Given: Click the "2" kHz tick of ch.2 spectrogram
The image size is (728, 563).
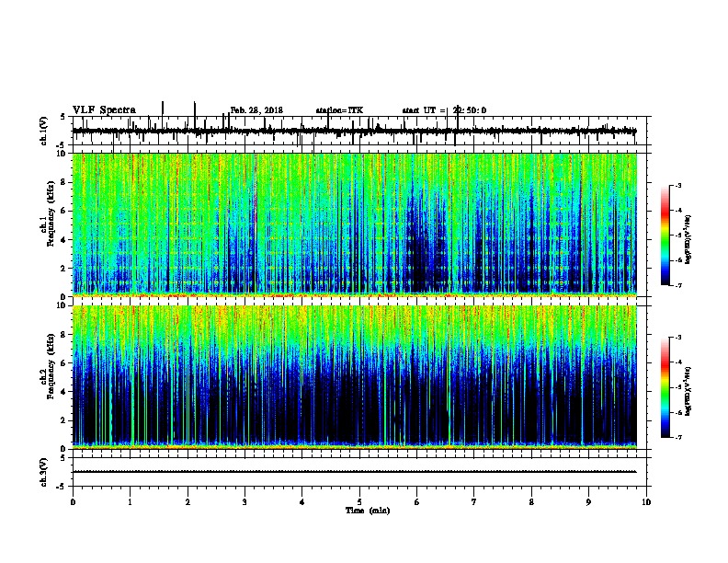Looking at the screenshot, I should pyautogui.click(x=64, y=420).
